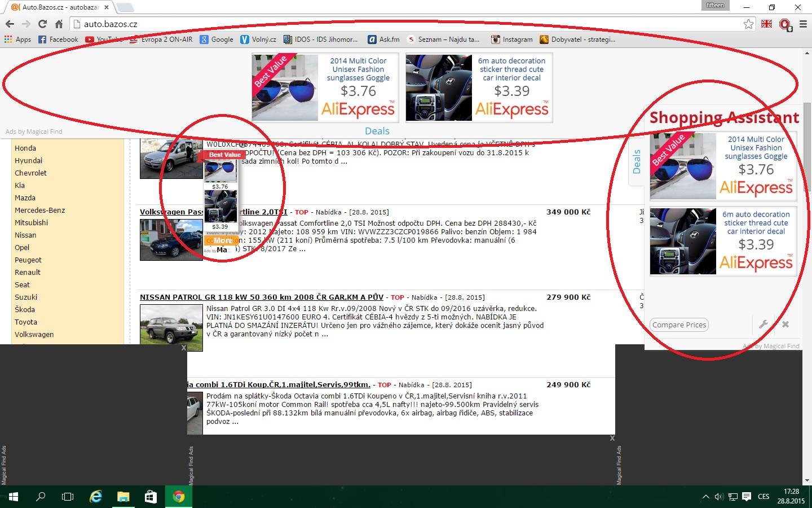The height and width of the screenshot is (508, 812).
Task: Click the orange More button in popup ad
Action: pyautogui.click(x=223, y=240)
